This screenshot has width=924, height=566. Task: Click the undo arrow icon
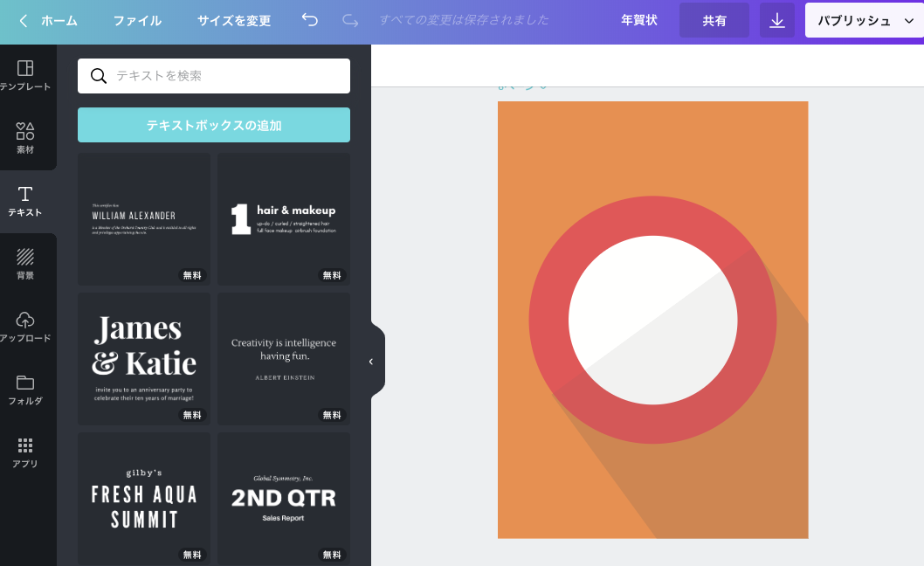(x=309, y=20)
